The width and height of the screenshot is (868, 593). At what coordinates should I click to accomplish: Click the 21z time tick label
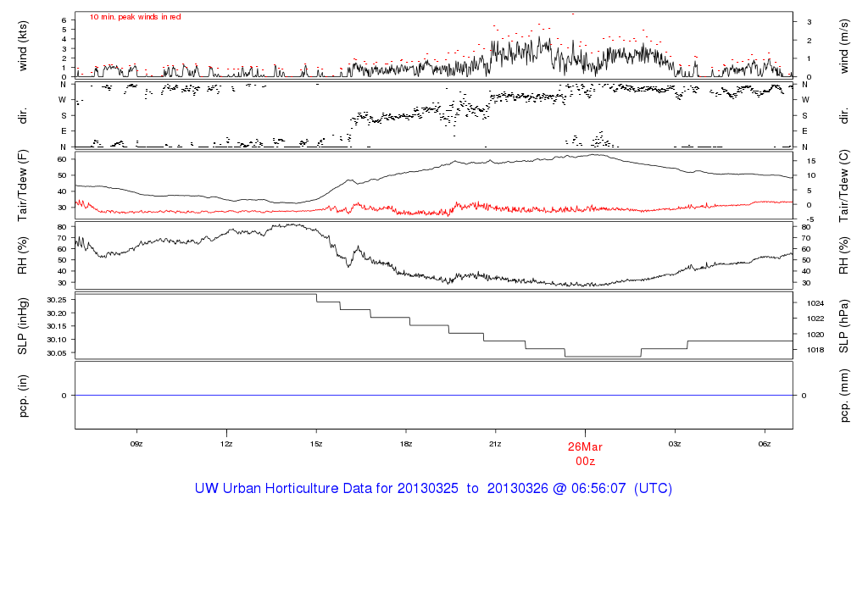496,443
